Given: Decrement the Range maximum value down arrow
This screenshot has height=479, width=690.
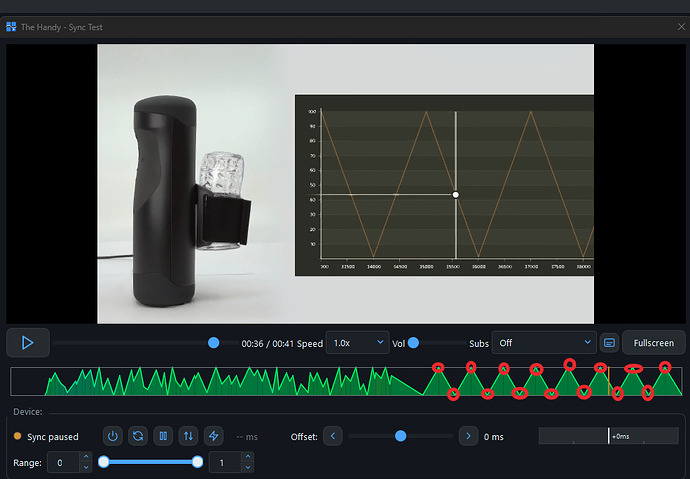Looking at the screenshot, I should 248,468.
